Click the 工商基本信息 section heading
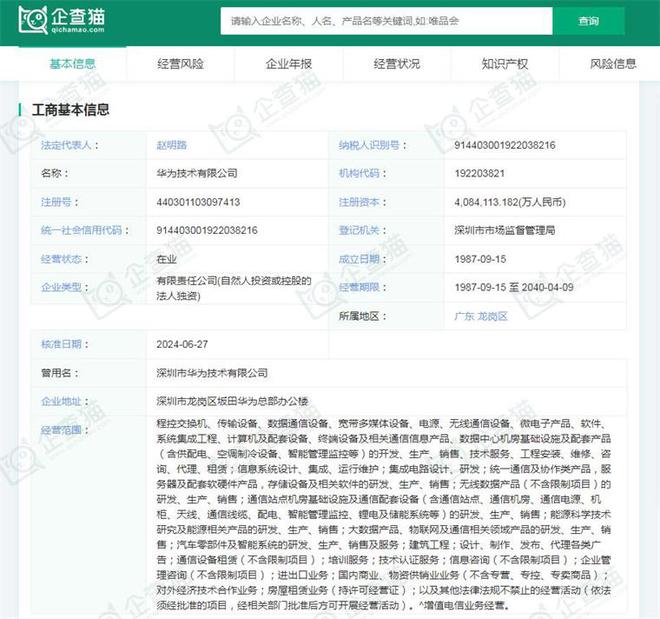The height and width of the screenshot is (619, 660). pyautogui.click(x=71, y=110)
